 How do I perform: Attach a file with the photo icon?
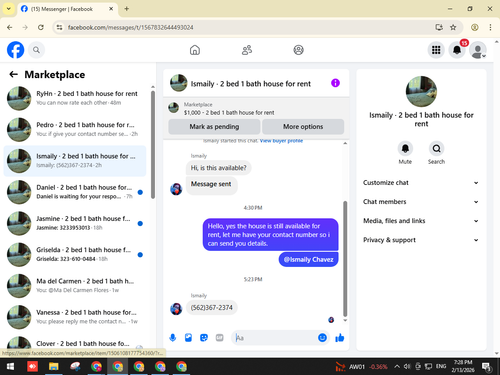188,338
